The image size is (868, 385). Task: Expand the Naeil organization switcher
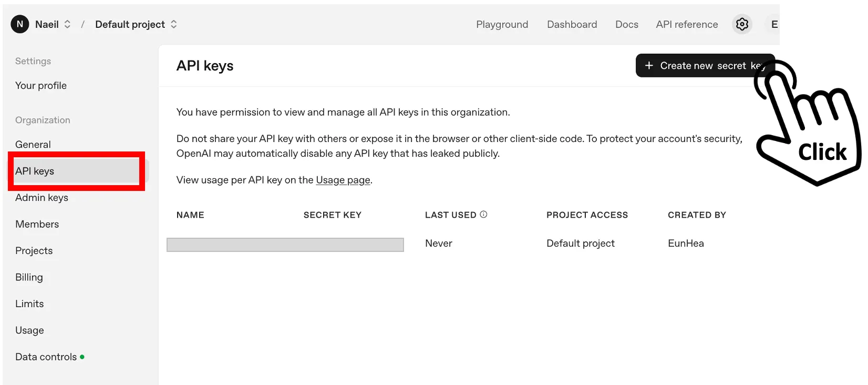[x=67, y=24]
